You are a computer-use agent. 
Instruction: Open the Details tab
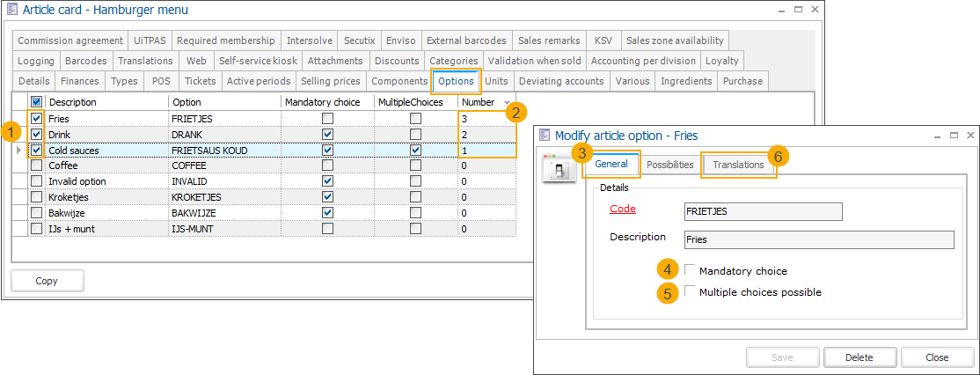point(33,81)
